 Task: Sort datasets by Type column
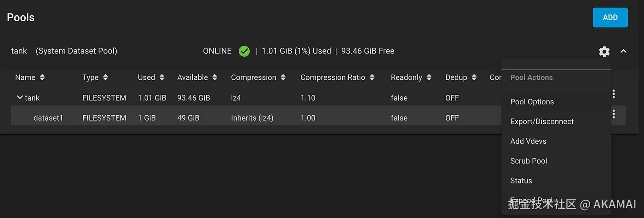coord(105,77)
